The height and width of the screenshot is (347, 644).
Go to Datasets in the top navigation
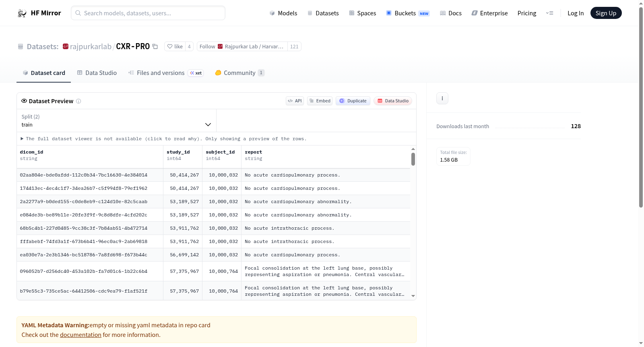(323, 13)
